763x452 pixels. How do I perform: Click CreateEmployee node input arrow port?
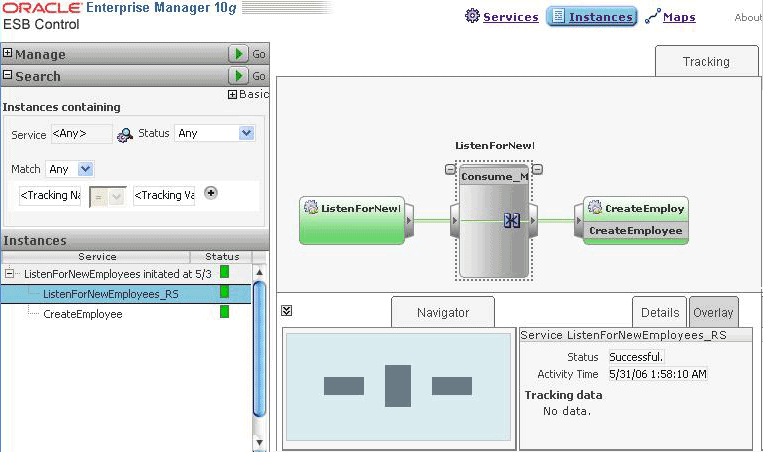pos(579,221)
